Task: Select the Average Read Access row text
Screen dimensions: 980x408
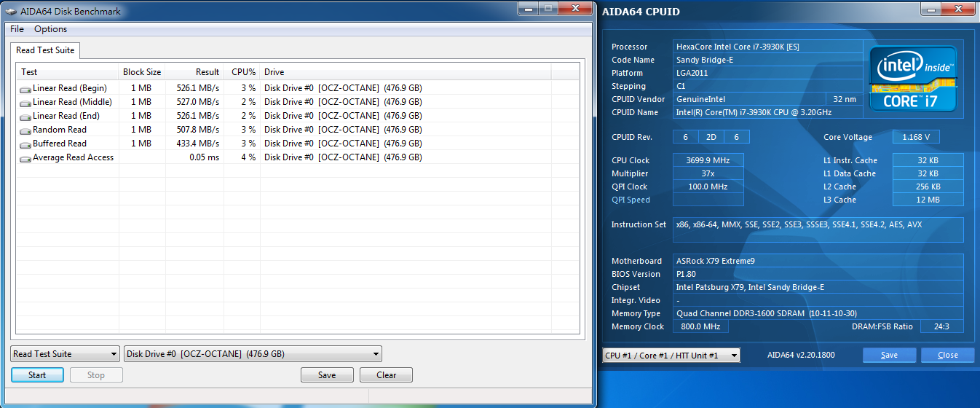Action: click(x=73, y=158)
